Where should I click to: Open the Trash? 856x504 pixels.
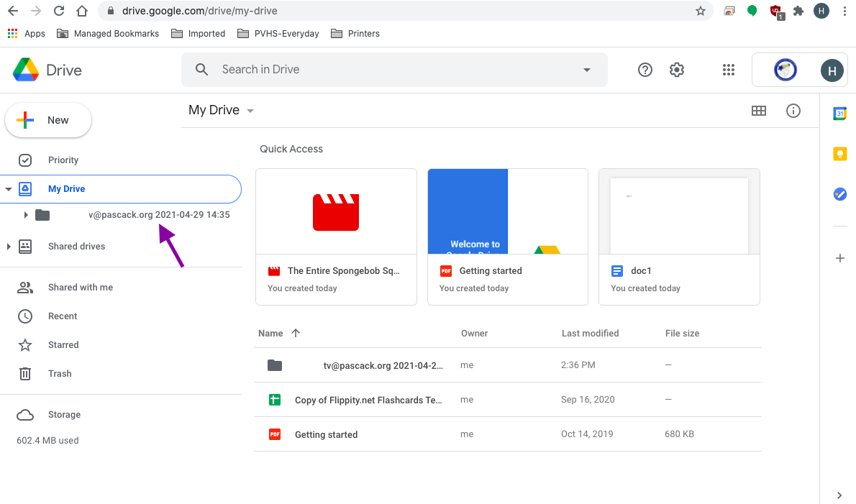(60, 374)
